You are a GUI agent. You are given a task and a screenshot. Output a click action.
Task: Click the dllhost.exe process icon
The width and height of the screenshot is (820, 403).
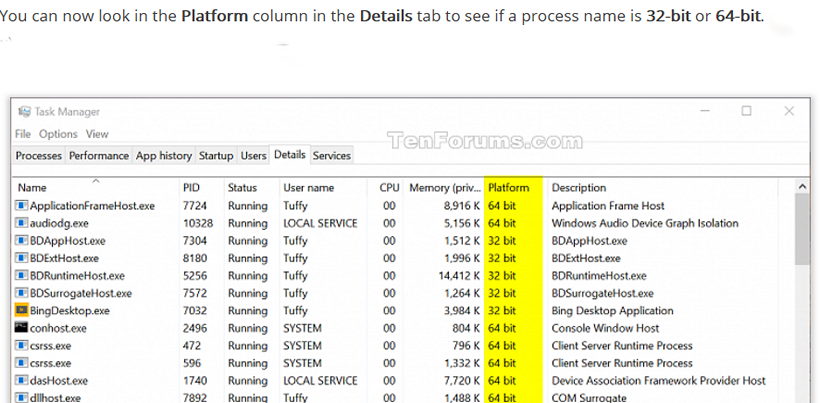[x=22, y=398]
